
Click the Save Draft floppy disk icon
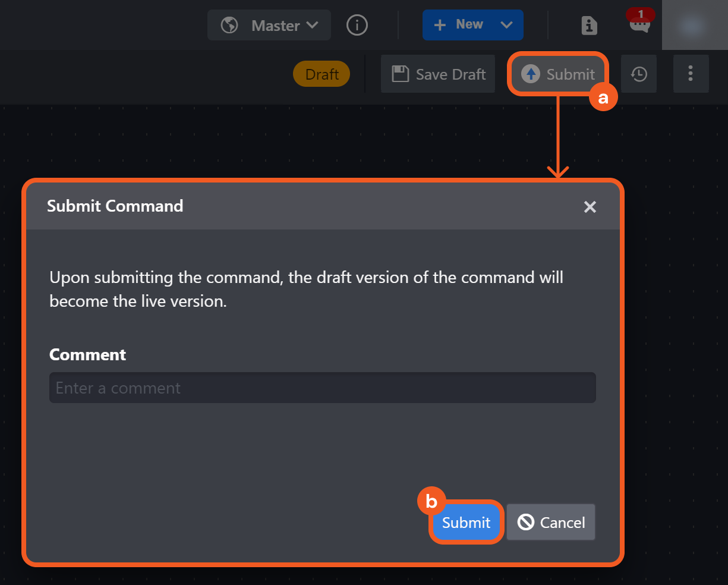point(401,74)
